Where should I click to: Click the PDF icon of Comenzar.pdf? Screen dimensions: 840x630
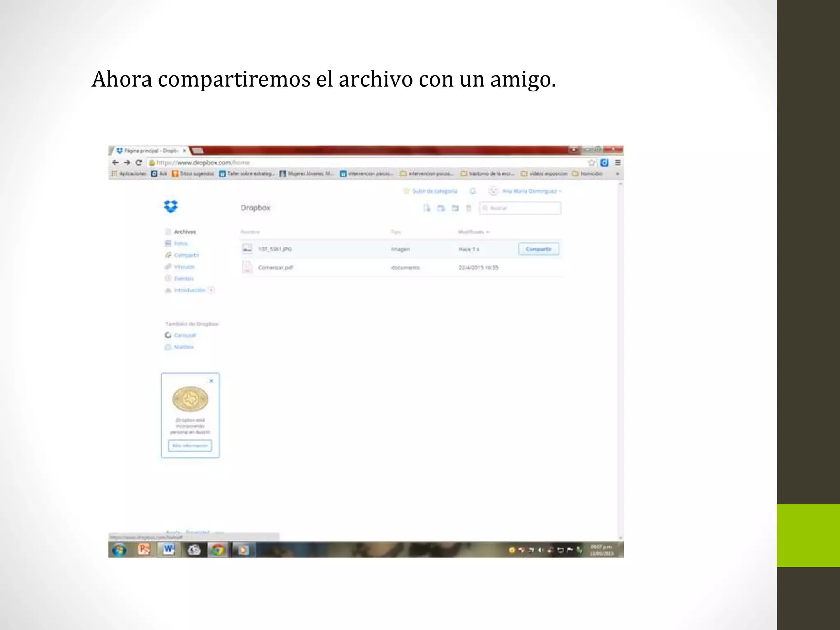[x=247, y=267]
